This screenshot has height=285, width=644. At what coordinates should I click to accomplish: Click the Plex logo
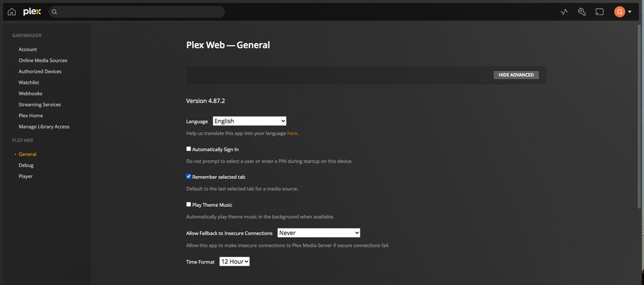click(32, 12)
